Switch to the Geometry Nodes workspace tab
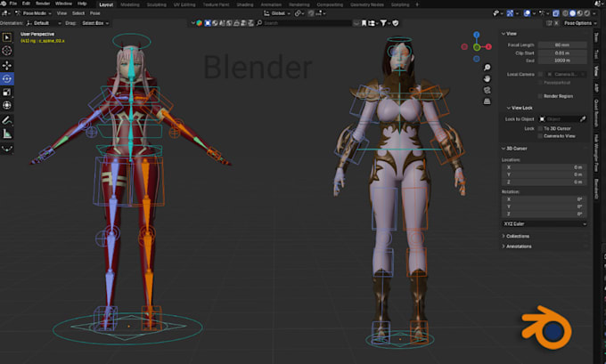This screenshot has height=364, width=606. tap(367, 4)
